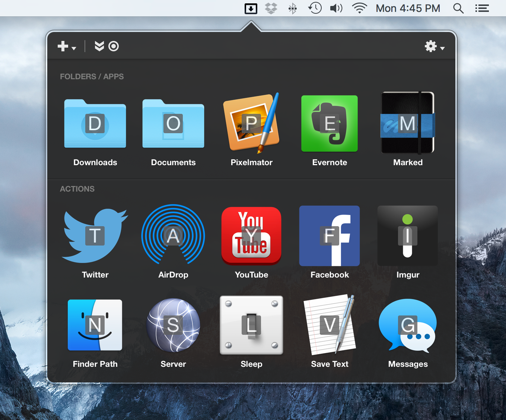This screenshot has height=420, width=506.
Task: Click the circular target icon in the toolbar
Action: (x=114, y=46)
